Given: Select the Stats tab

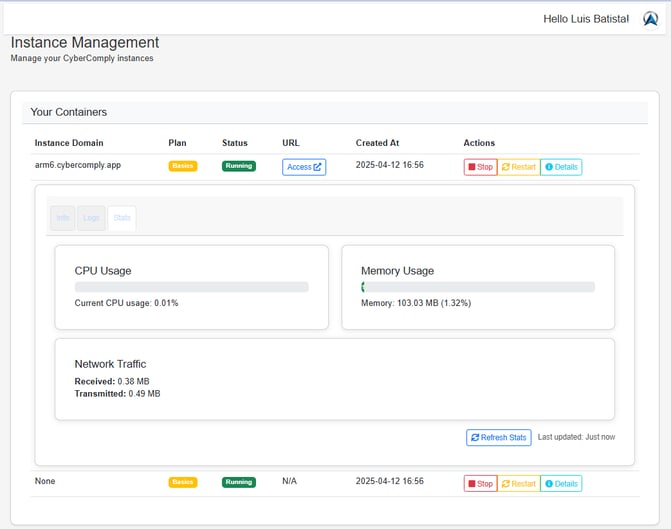Looking at the screenshot, I should pyautogui.click(x=122, y=218).
